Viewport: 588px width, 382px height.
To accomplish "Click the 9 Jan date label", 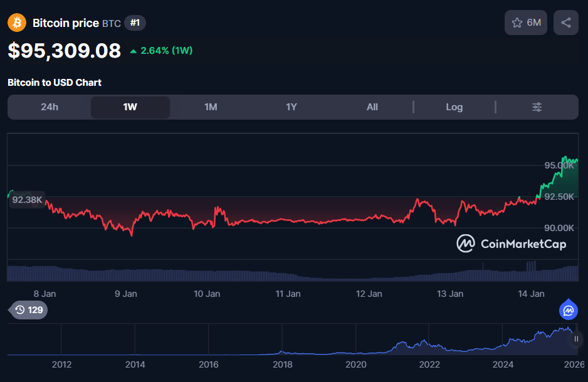I will [x=125, y=294].
